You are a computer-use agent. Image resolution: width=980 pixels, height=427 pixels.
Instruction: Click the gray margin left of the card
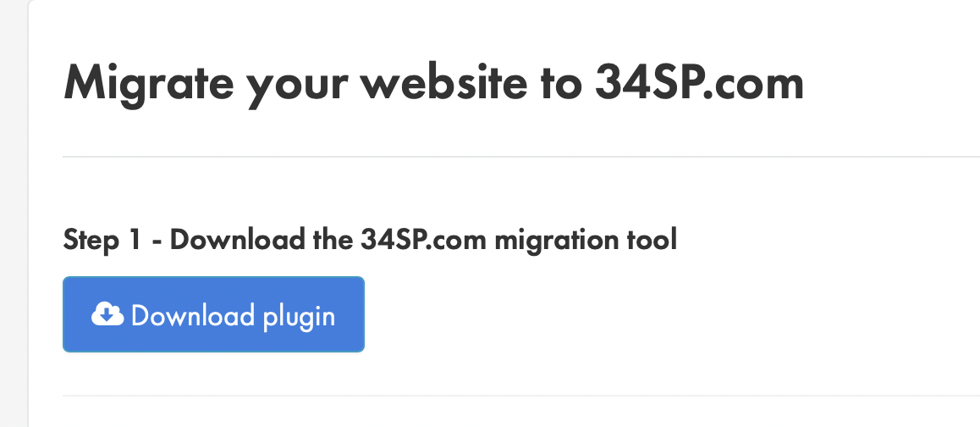(14, 213)
